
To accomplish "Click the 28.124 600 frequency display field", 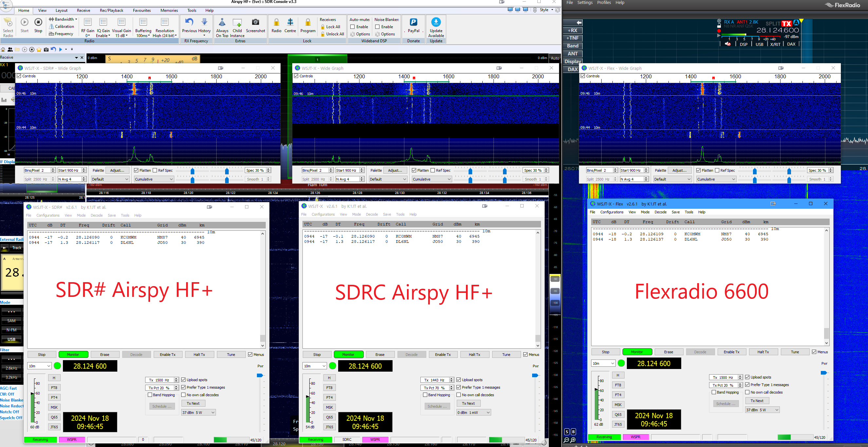I will 90,366.
